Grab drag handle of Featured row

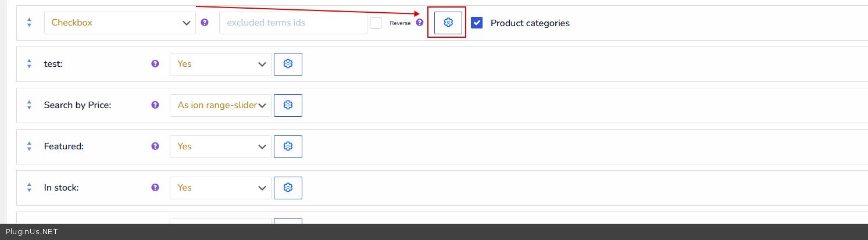pyautogui.click(x=29, y=146)
